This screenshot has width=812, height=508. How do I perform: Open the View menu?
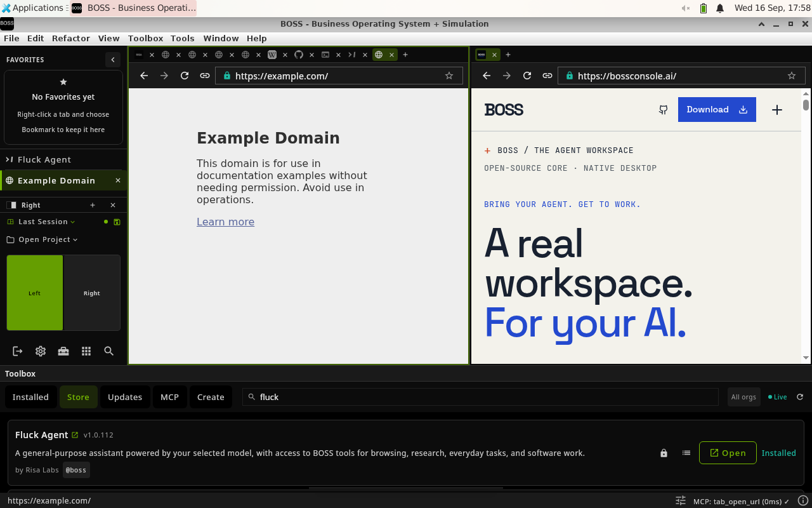coord(109,38)
